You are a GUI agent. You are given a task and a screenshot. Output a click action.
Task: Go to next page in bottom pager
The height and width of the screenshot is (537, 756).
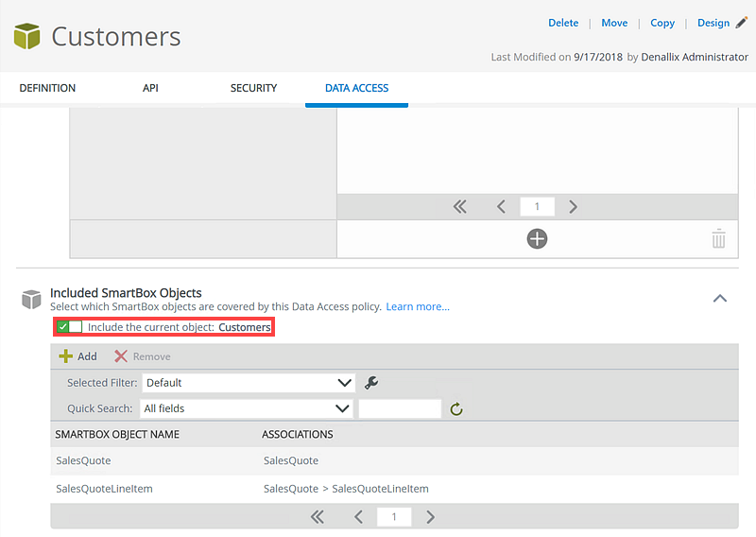pyautogui.click(x=430, y=517)
